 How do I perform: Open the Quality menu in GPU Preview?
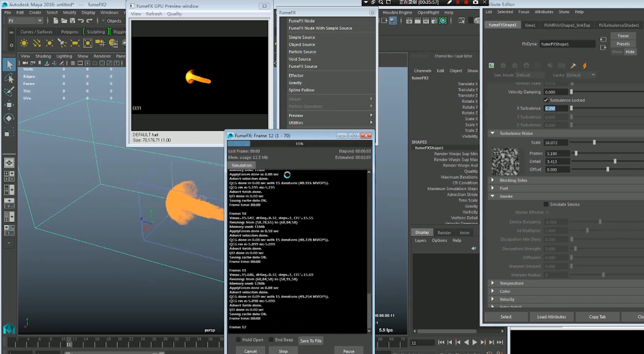point(174,14)
